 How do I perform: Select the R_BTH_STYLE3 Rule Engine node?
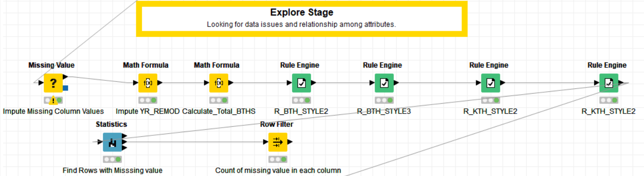pos(384,83)
